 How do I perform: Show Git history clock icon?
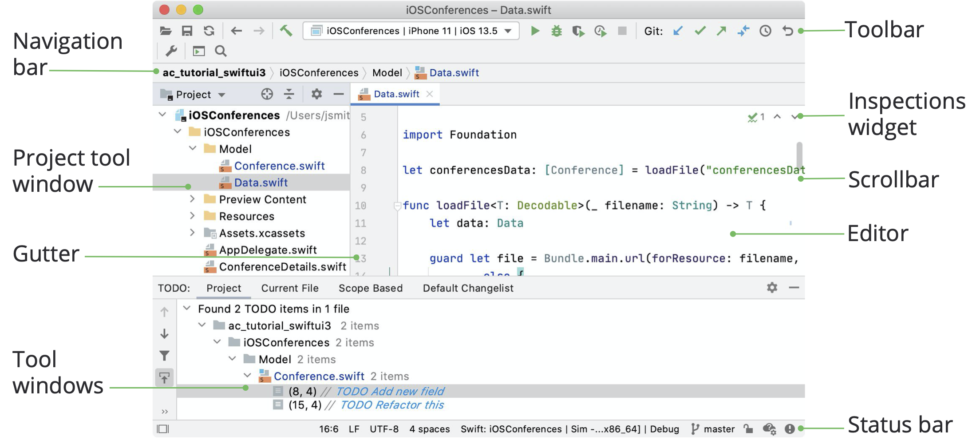tap(765, 31)
